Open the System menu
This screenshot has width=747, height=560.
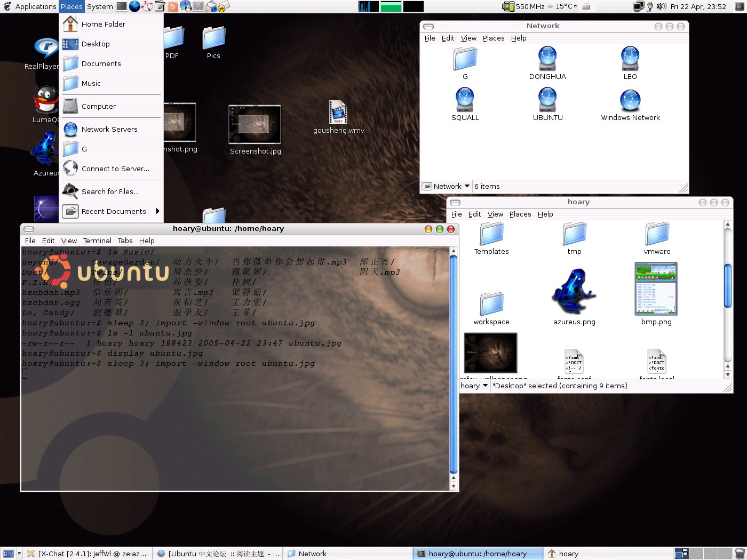click(x=100, y=6)
